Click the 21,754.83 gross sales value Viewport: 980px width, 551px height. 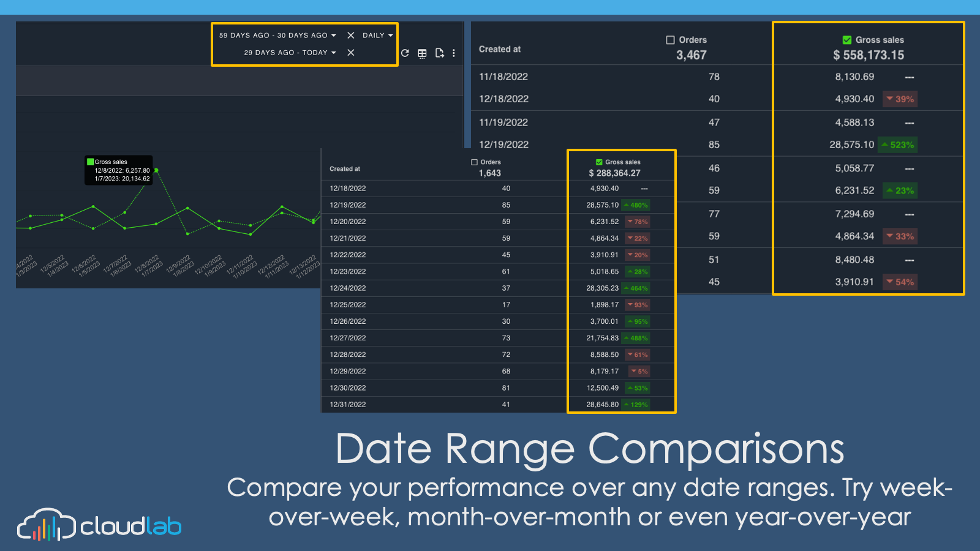click(603, 338)
